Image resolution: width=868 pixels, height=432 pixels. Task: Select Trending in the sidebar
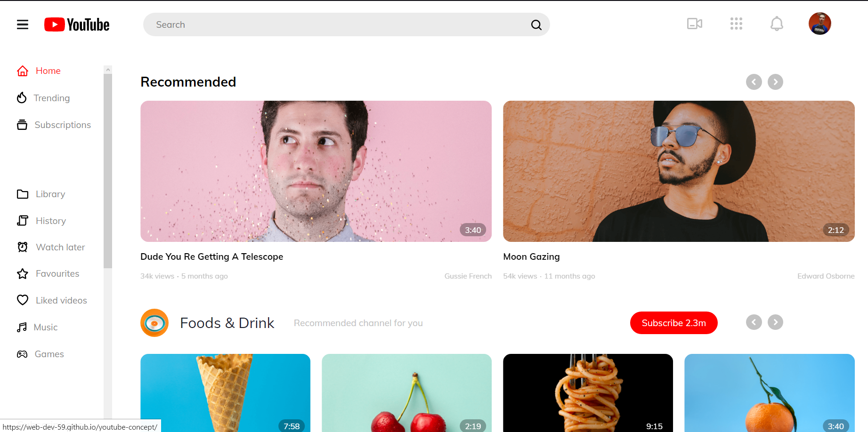(x=52, y=98)
